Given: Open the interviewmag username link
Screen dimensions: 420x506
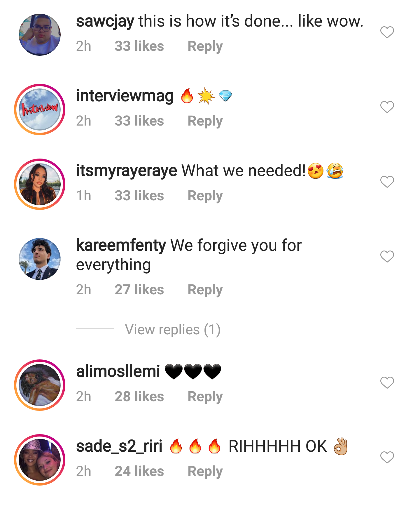Looking at the screenshot, I should pyautogui.click(x=125, y=96).
